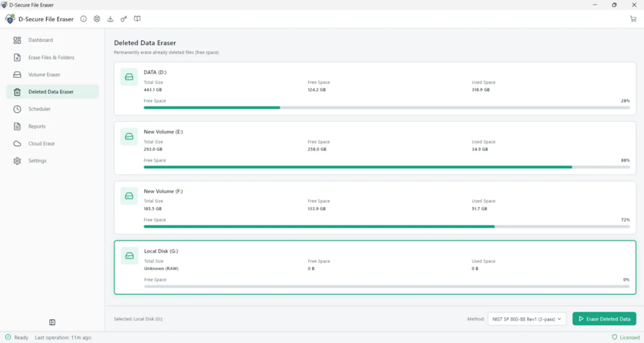The height and width of the screenshot is (343, 644).
Task: Open Cloud Erase section
Action: point(52,144)
